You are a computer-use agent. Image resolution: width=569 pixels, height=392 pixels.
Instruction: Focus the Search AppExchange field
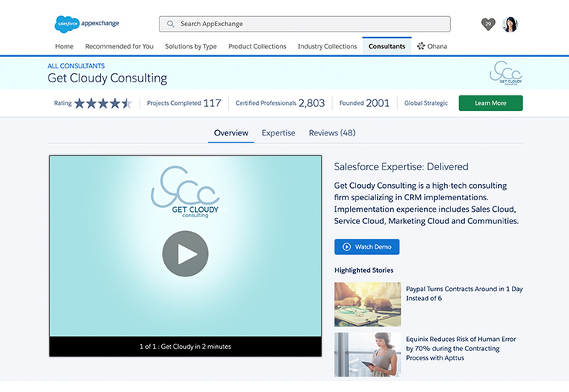pos(305,24)
